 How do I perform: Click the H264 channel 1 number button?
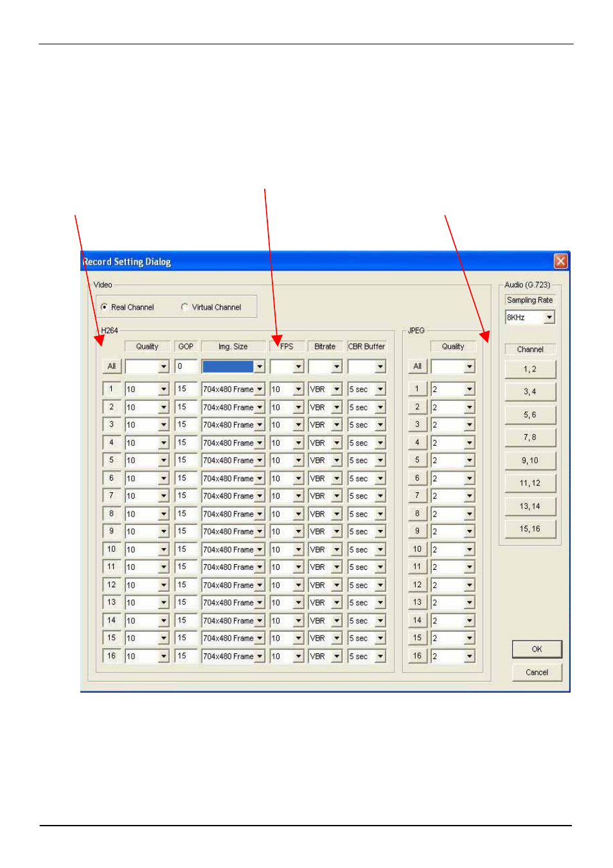[112, 389]
